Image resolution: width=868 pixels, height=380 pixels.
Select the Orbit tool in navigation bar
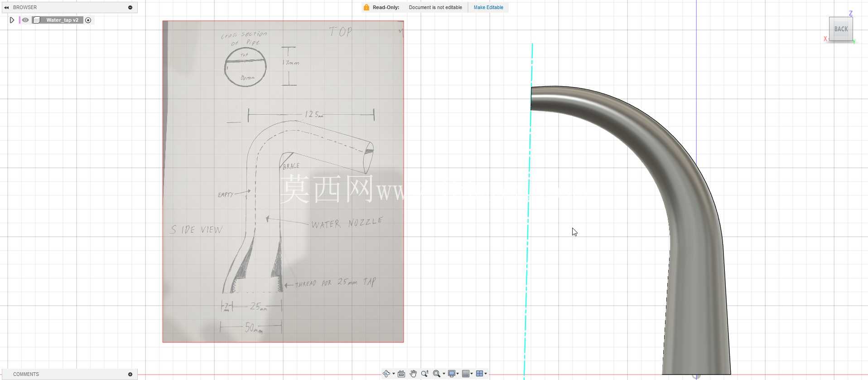[386, 374]
